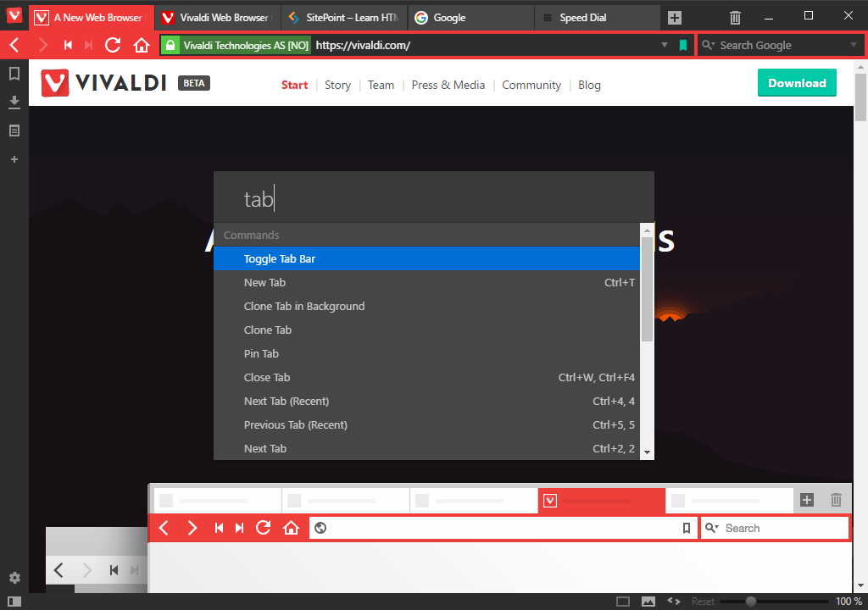868x610 pixels.
Task: Open Vivaldi settings gear icon
Action: 14,578
